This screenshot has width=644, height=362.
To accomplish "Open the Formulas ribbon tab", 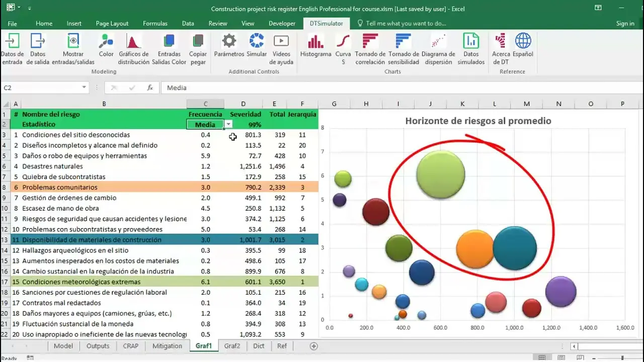I will coord(155,24).
